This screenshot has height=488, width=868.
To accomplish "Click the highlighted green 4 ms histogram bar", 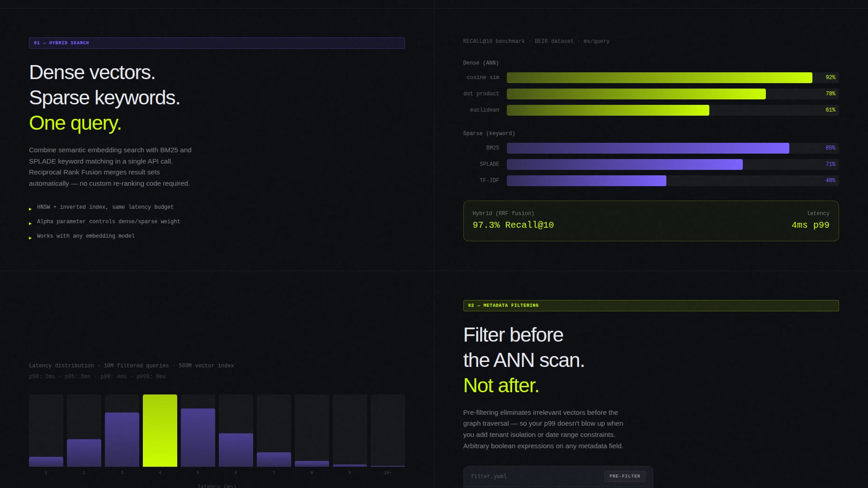I will click(160, 431).
